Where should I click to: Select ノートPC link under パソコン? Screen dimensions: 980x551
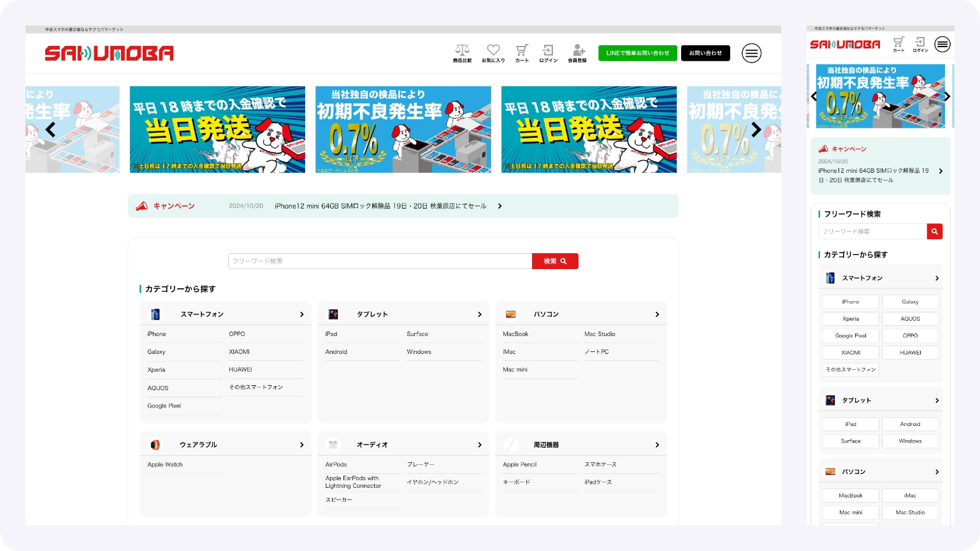(596, 352)
